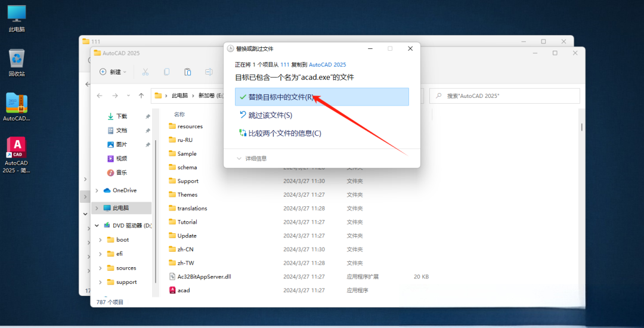Select the AutoCAD zip archive desktop icon
This screenshot has height=328, width=644.
click(x=17, y=107)
